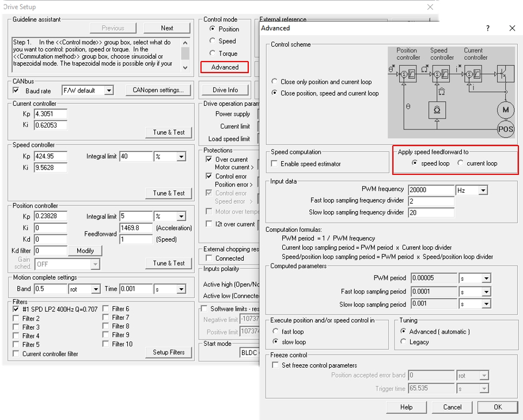The height and width of the screenshot is (420, 523).
Task: Tune & Test the Position controller
Action: click(x=168, y=264)
